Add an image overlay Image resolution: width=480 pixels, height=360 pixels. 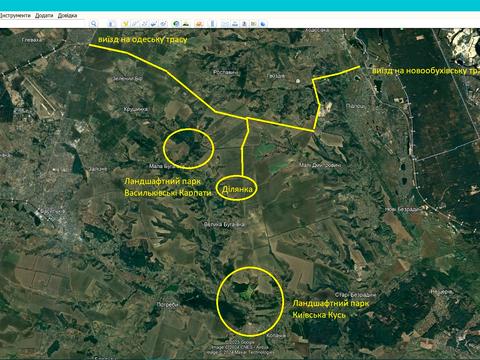154,23
